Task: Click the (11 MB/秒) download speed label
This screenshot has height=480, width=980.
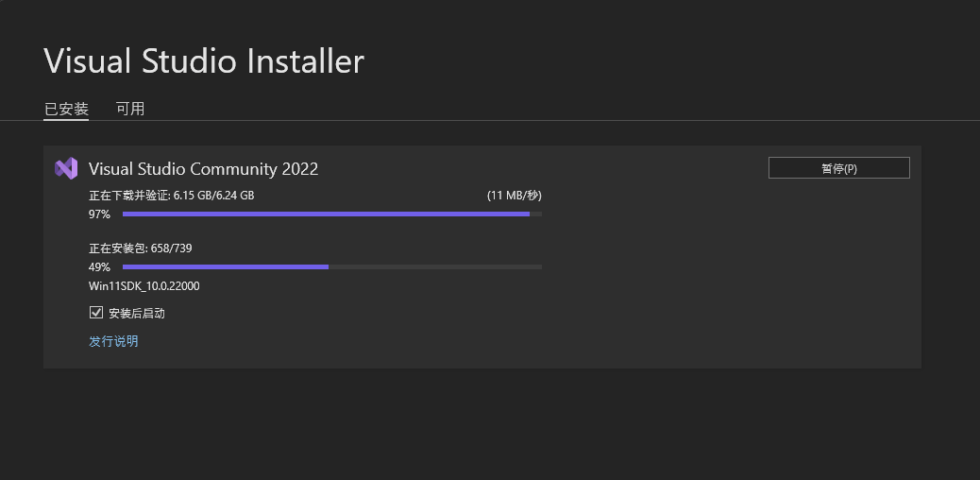Action: (515, 196)
